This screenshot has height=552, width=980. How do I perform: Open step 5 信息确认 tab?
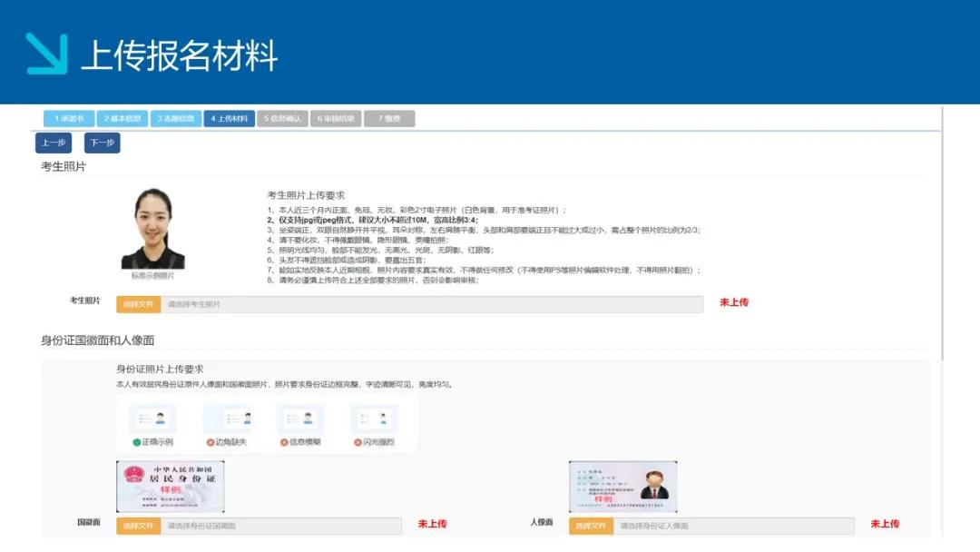click(x=282, y=119)
